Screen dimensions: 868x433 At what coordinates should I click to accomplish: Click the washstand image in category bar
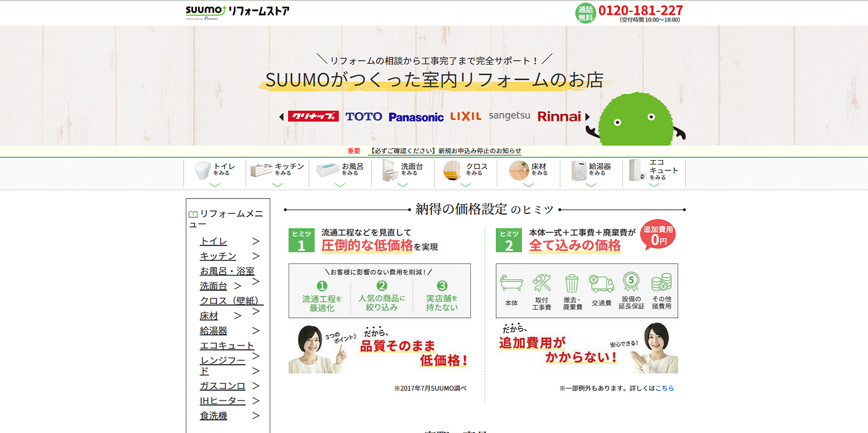(x=390, y=170)
